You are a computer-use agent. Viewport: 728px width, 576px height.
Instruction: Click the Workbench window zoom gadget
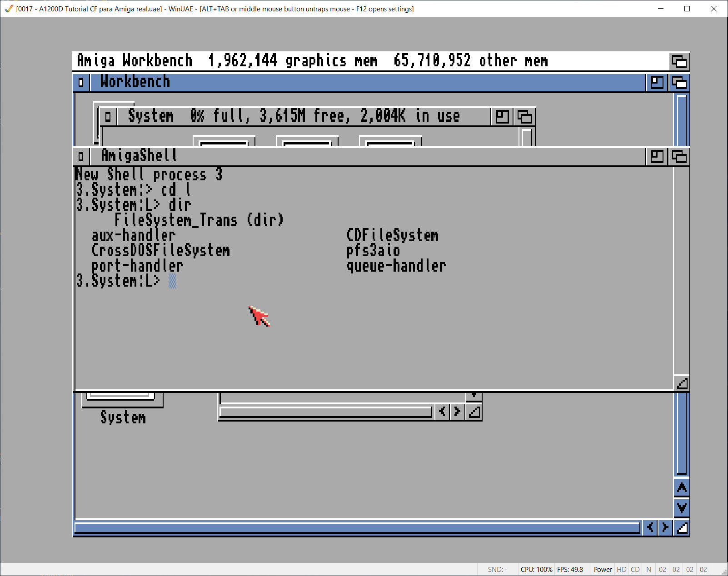(x=657, y=82)
